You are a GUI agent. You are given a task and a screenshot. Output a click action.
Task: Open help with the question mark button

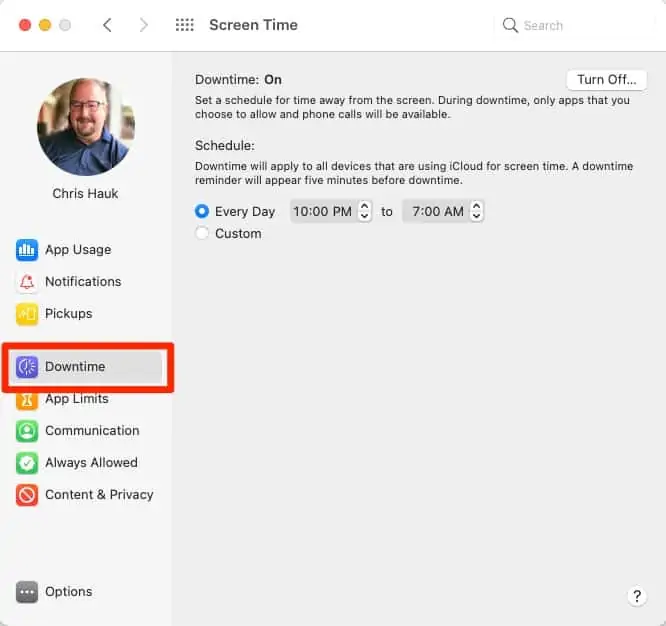(637, 596)
